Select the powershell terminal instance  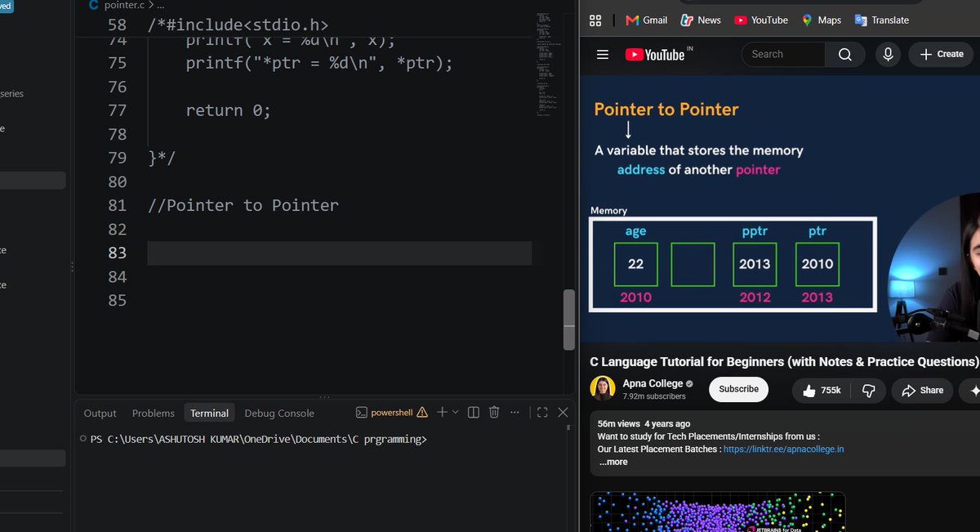click(x=391, y=413)
